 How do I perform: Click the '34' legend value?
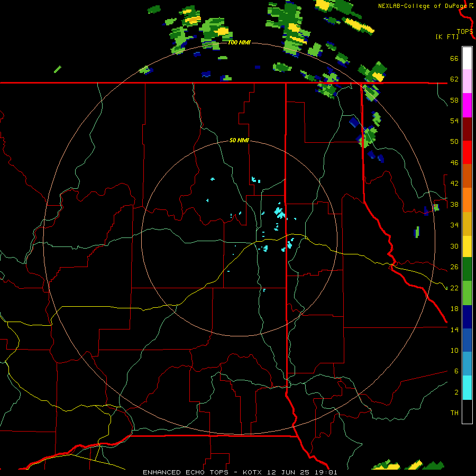[x=454, y=225]
